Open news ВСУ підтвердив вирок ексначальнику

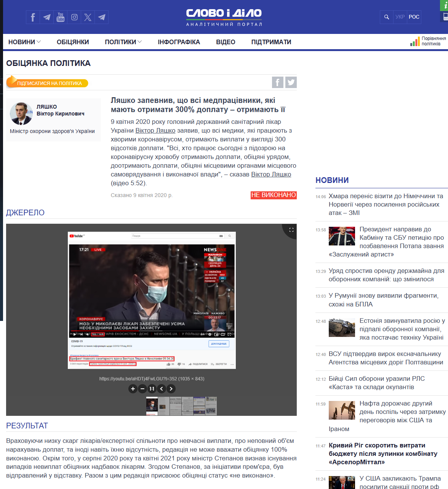(x=386, y=358)
